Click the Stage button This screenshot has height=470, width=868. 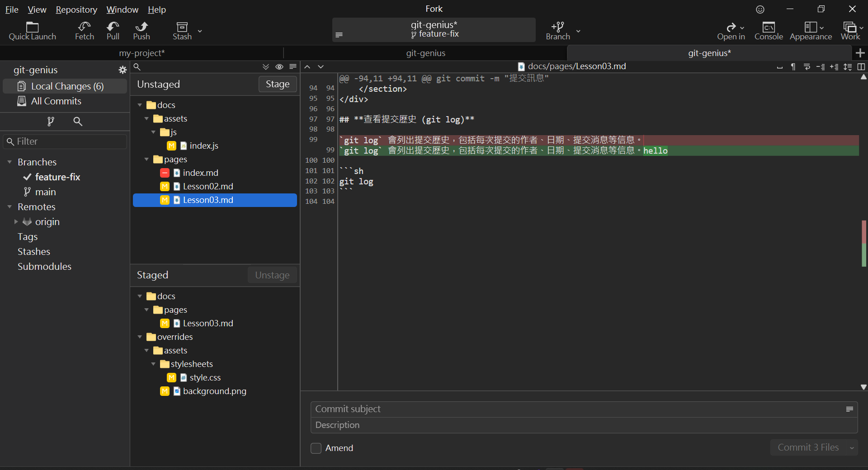[278, 84]
